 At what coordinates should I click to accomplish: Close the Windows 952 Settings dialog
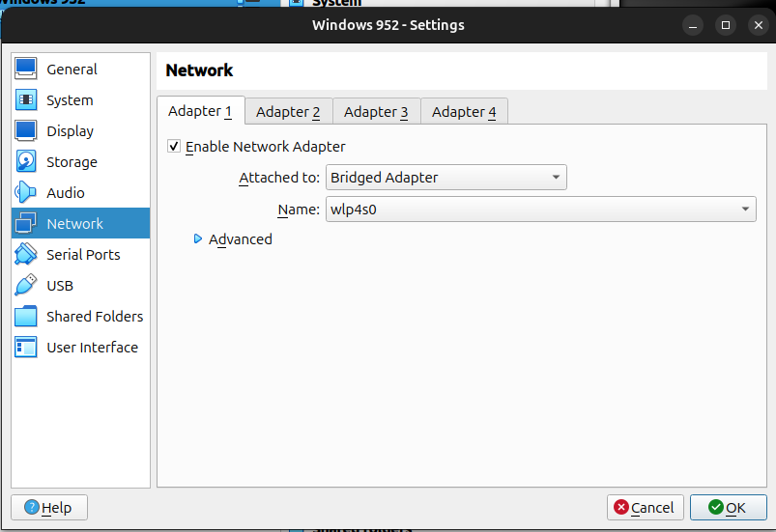759,25
